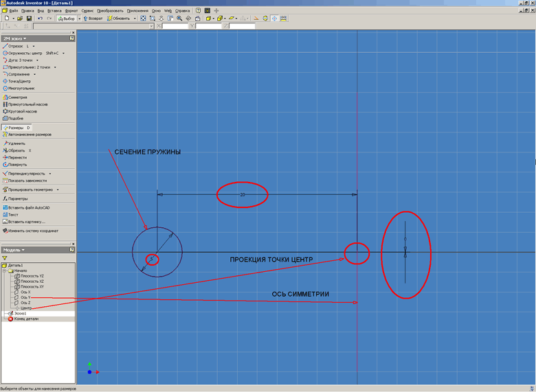Viewport: 536px width, 392px height.
Task: Collapse the Начало folder in browser
Action: pyautogui.click(x=4, y=270)
